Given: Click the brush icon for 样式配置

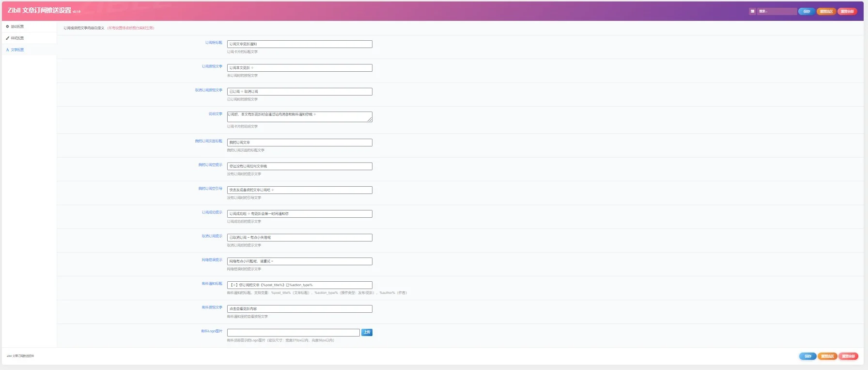Looking at the screenshot, I should (x=7, y=38).
